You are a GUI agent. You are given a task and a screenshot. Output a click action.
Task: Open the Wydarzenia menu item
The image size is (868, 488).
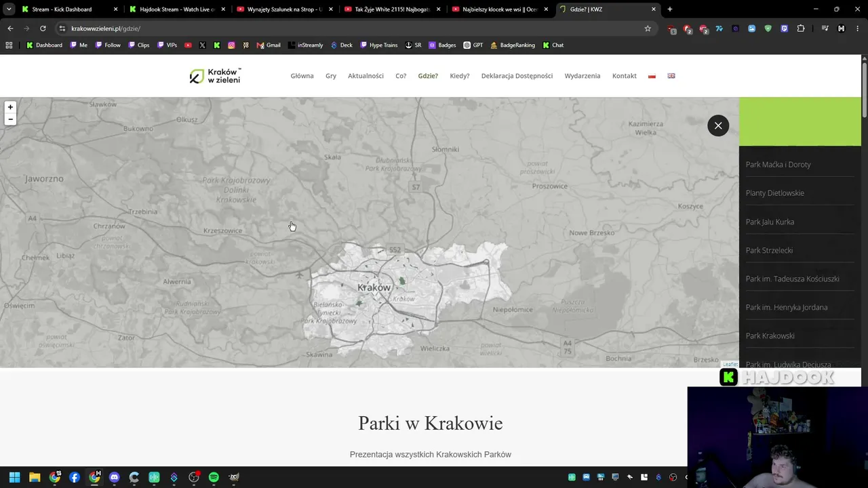coord(583,76)
